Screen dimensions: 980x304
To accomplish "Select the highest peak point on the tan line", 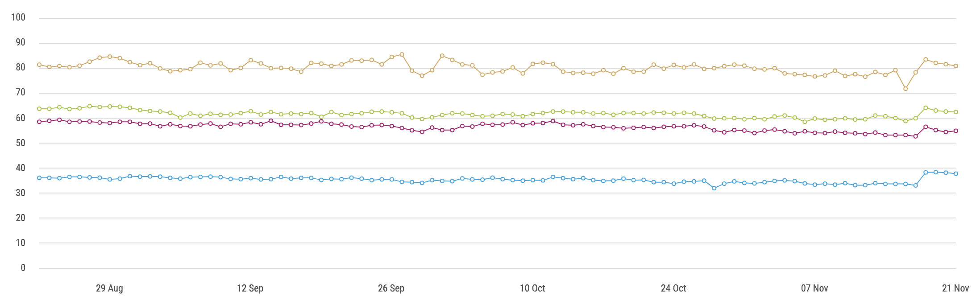I will pos(402,54).
